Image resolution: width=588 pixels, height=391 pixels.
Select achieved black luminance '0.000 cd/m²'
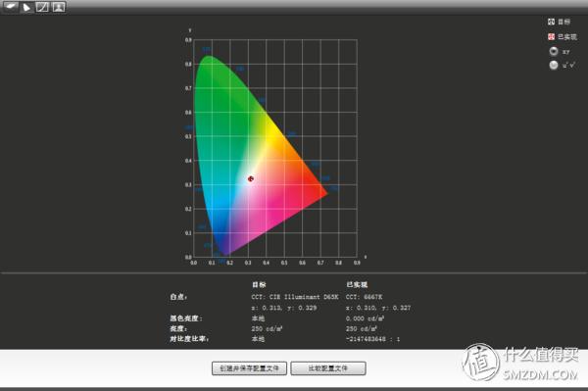pyautogui.click(x=365, y=318)
